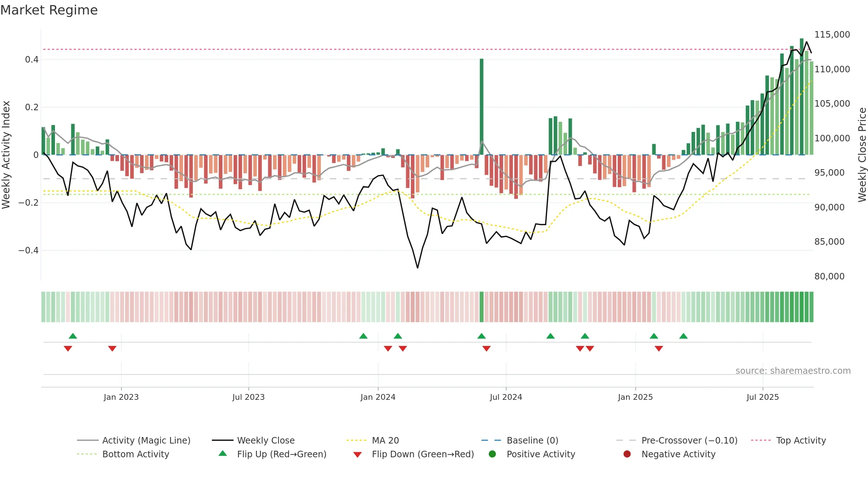Image resolution: width=868 pixels, height=488 pixels.
Task: Click the Weekly Close Price axis title
Action: (862, 155)
